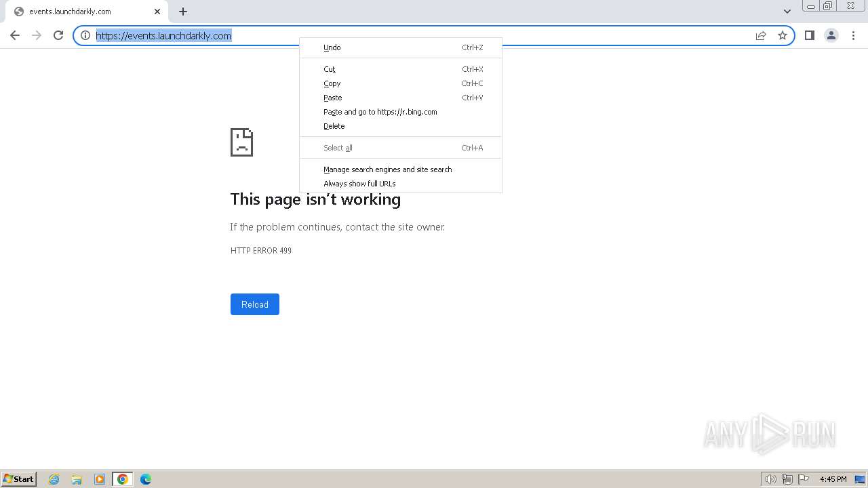Open Chrome three-dot menu
868x488 pixels.
click(x=853, y=35)
